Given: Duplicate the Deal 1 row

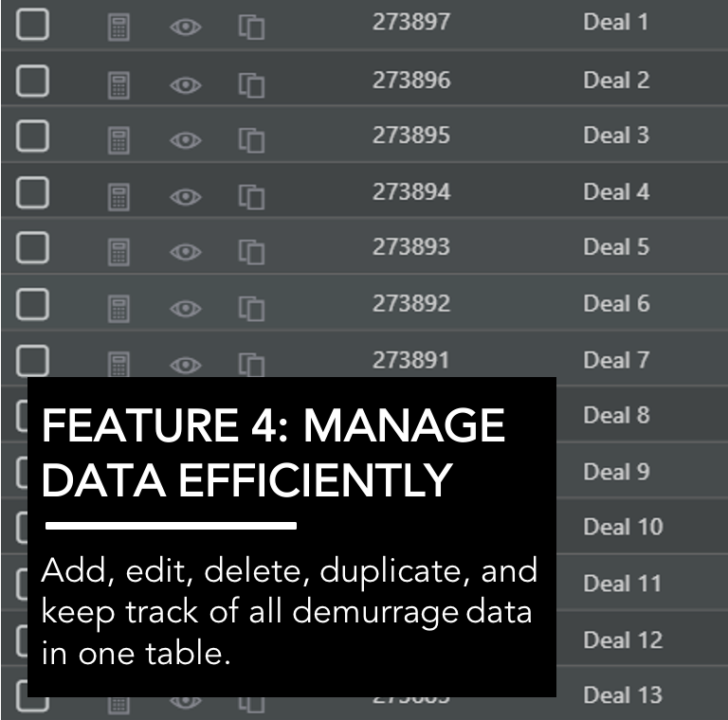Looking at the screenshot, I should (x=251, y=27).
